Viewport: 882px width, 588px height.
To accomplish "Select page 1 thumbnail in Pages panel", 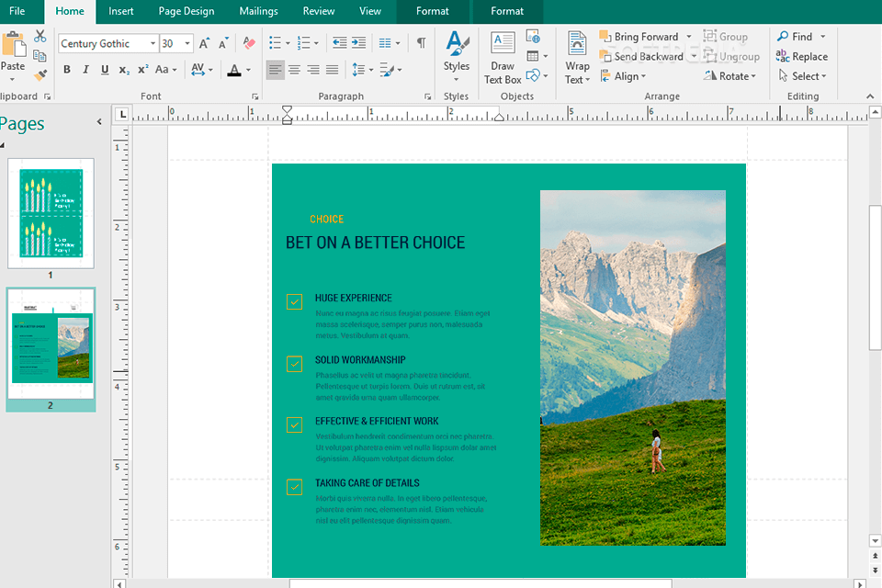I will (51, 213).
